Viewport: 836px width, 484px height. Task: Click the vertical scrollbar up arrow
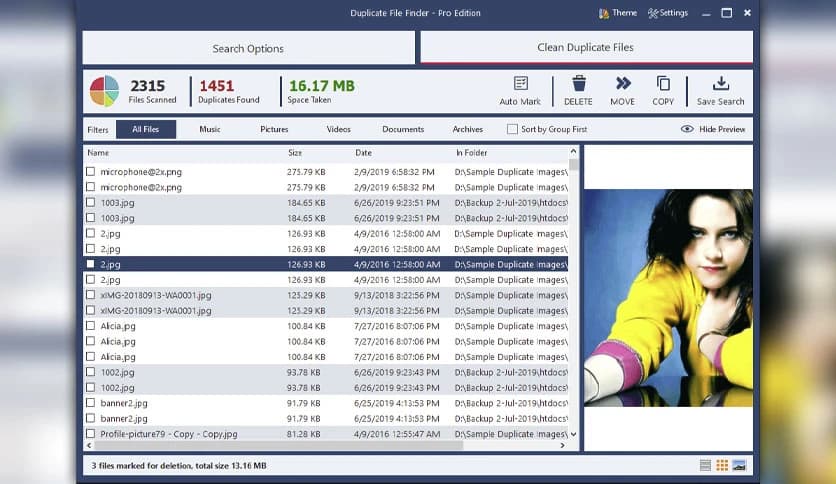tap(574, 151)
